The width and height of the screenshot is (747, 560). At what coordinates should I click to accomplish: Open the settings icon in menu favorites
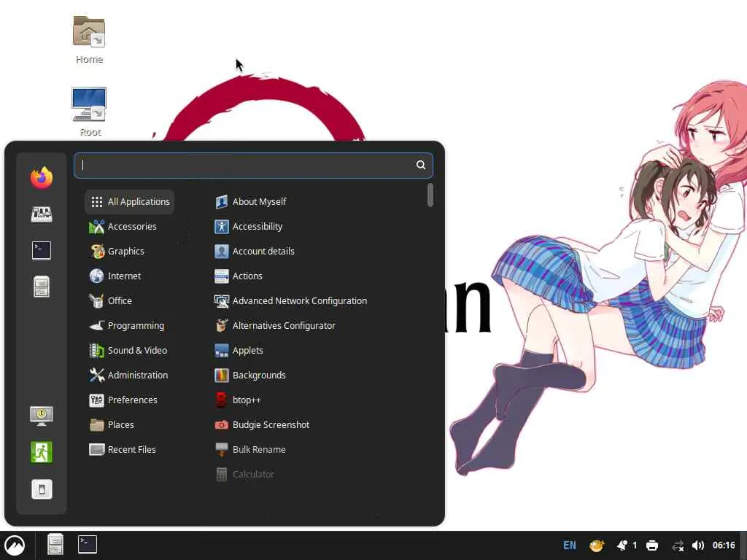42,214
